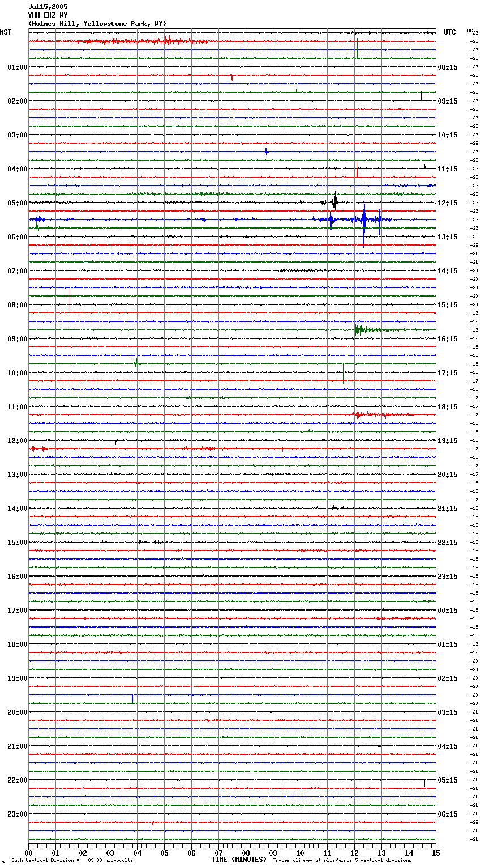The height and width of the screenshot is (868, 481).
Task: Select the Traces clipped at plus/minus 5 note
Action: (342, 861)
